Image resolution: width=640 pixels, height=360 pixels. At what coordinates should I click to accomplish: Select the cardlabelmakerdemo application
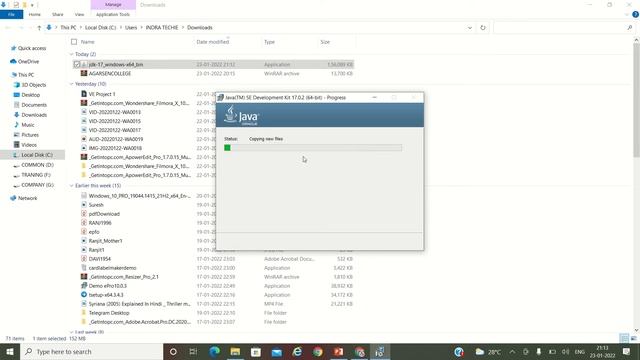pos(112,268)
